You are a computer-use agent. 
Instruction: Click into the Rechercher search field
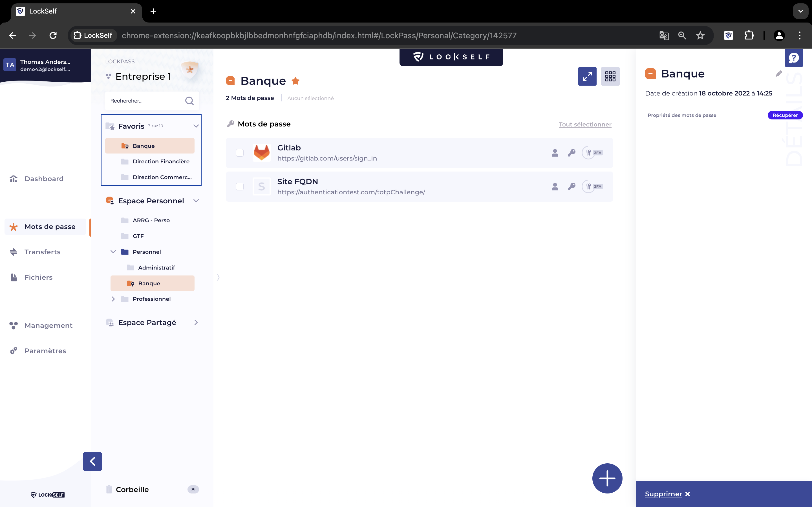[x=145, y=101]
